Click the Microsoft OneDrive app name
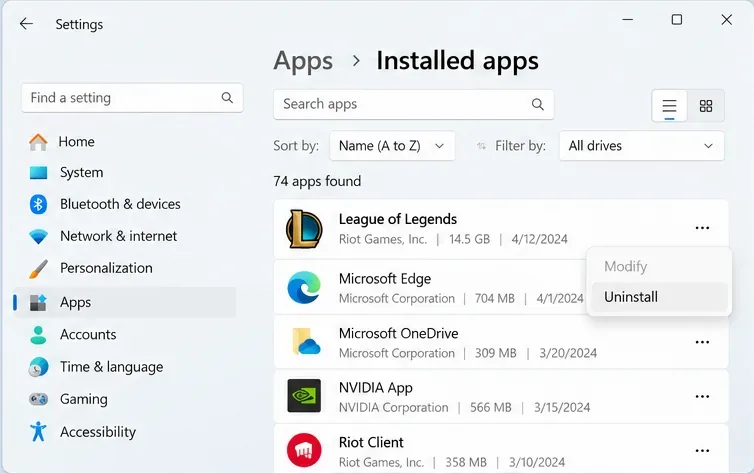Image resolution: width=754 pixels, height=474 pixels. tap(398, 333)
